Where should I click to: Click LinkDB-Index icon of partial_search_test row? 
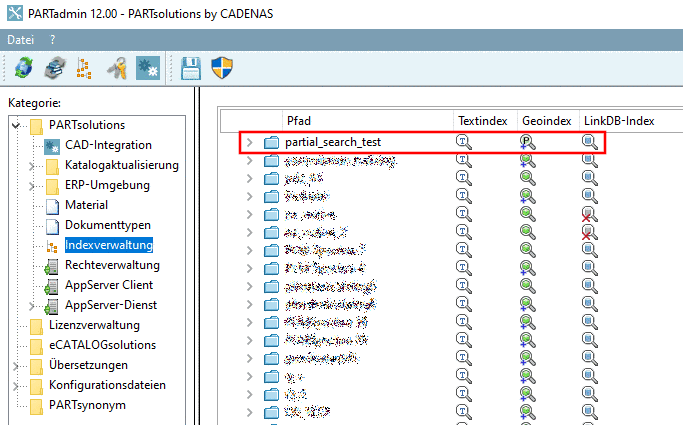point(589,142)
